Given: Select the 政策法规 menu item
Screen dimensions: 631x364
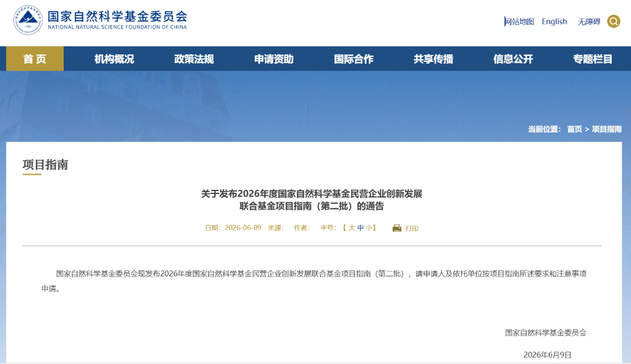Looking at the screenshot, I should pos(194,59).
